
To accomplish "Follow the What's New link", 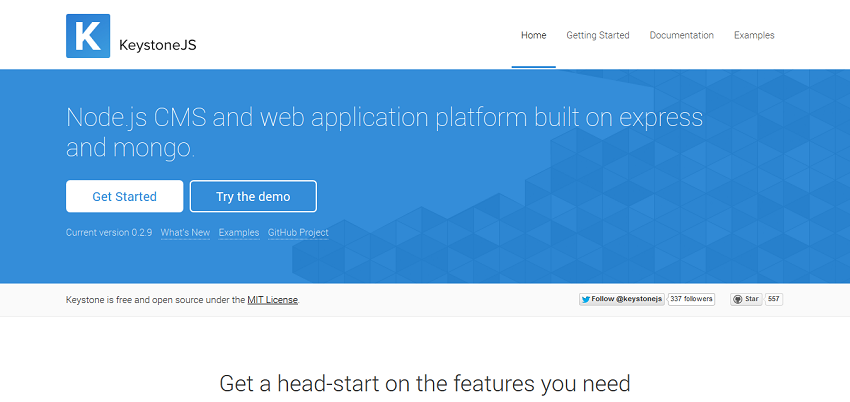I will coord(185,233).
